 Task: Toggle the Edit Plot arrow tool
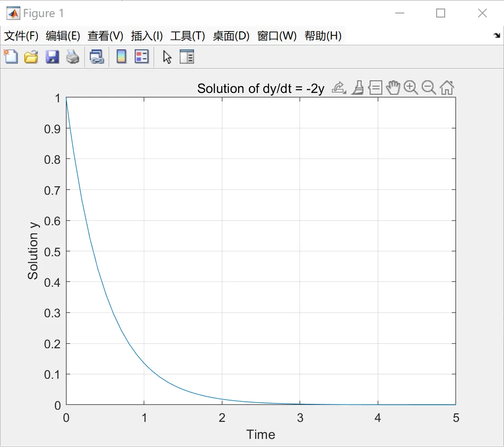point(167,57)
